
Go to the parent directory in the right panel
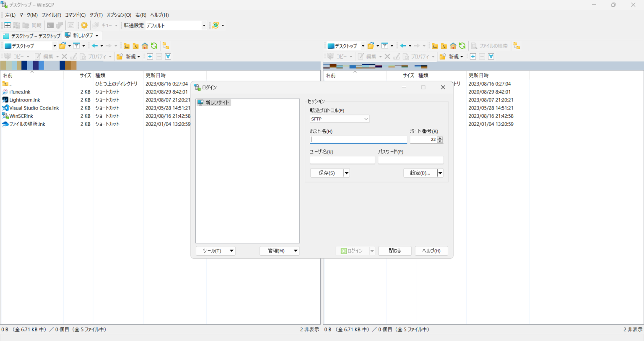[x=435, y=46]
